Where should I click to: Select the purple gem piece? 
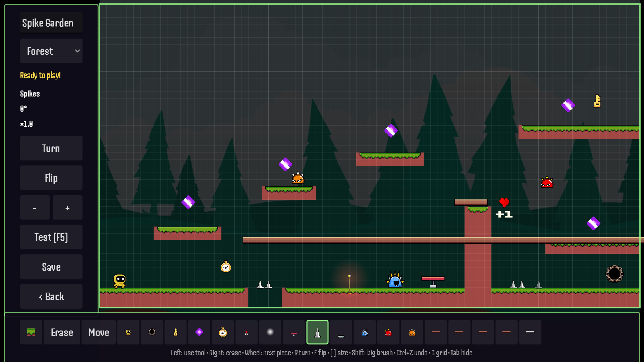(x=199, y=332)
